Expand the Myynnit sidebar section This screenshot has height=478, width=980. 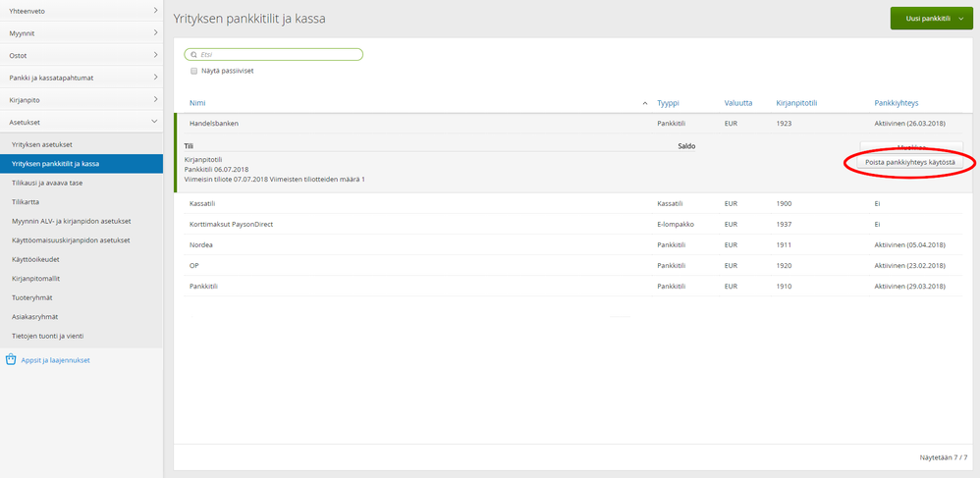155,32
